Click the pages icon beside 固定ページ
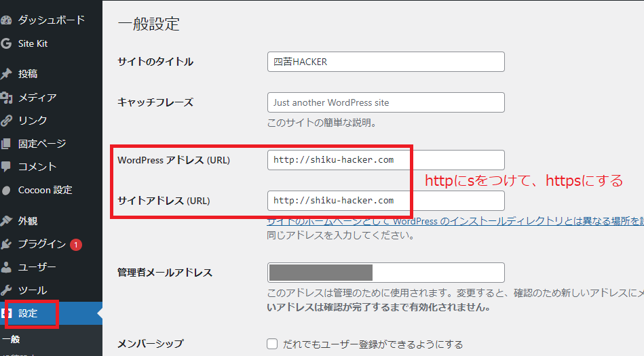Viewport: 644px width, 356px height. (x=5, y=144)
